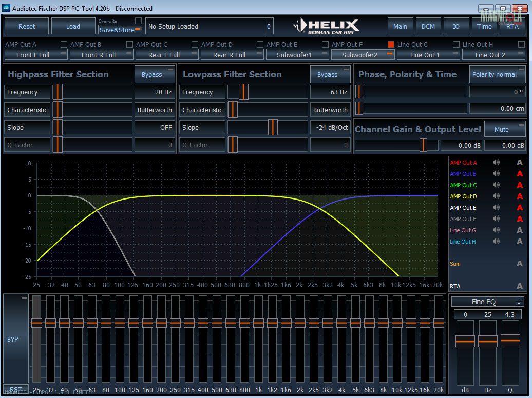This screenshot has height=398, width=532.
Task: Tick the Overwrite checkbox
Action: [x=138, y=21]
